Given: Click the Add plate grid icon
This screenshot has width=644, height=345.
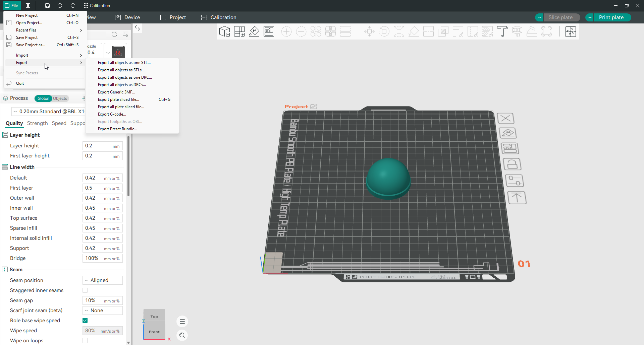Looking at the screenshot, I should pos(239,31).
